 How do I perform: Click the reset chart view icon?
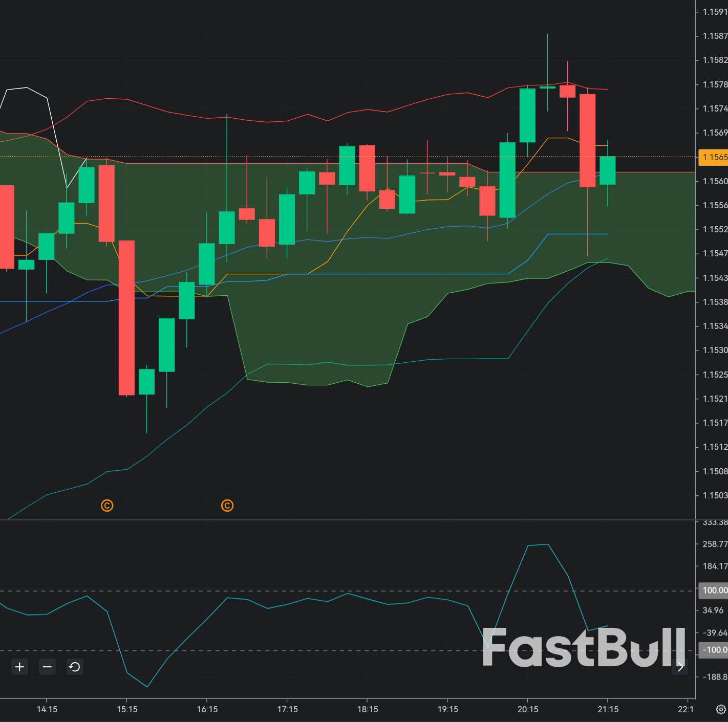74,667
